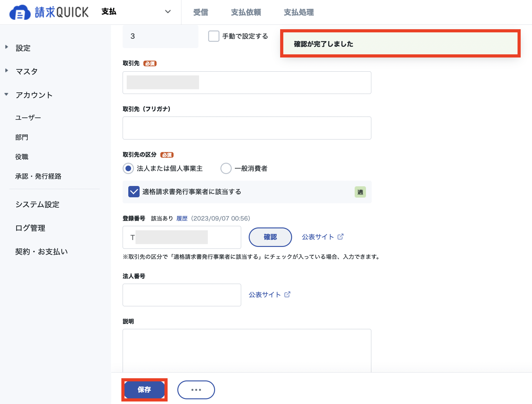
Task: Go to システム設定
Action: 37,205
